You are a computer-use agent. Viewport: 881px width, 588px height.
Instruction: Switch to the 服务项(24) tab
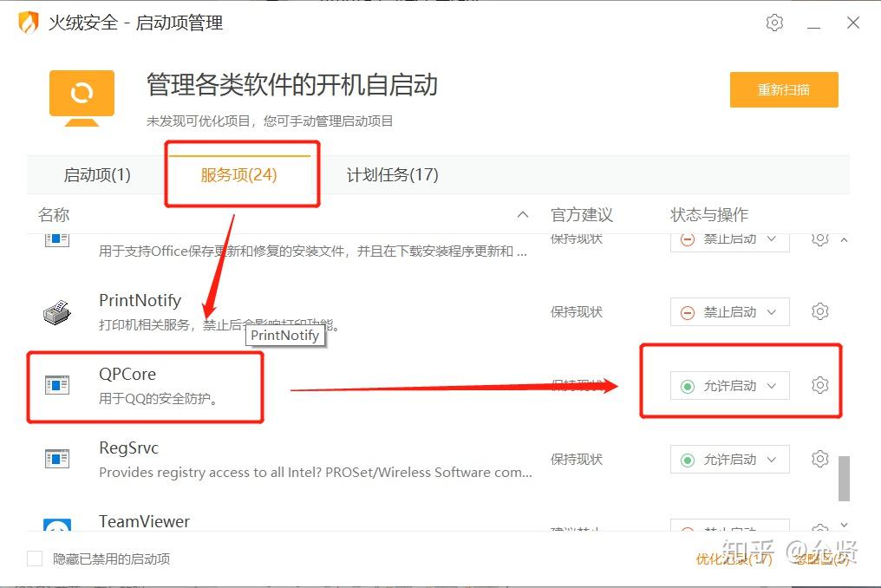(238, 175)
